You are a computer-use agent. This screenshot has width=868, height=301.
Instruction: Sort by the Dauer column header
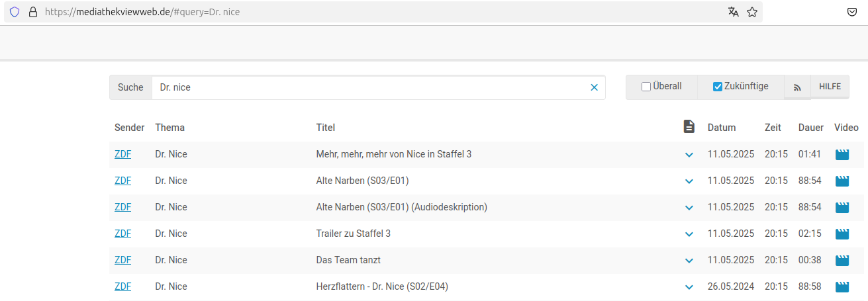coord(810,128)
